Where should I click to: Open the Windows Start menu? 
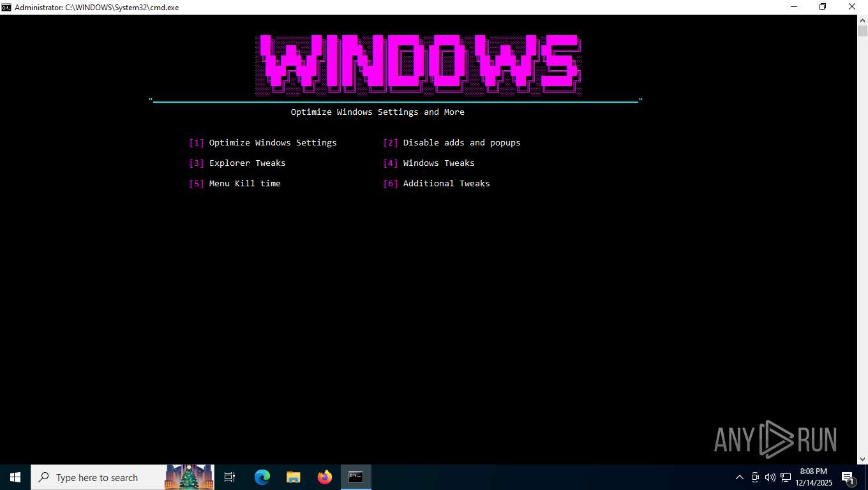pos(15,477)
